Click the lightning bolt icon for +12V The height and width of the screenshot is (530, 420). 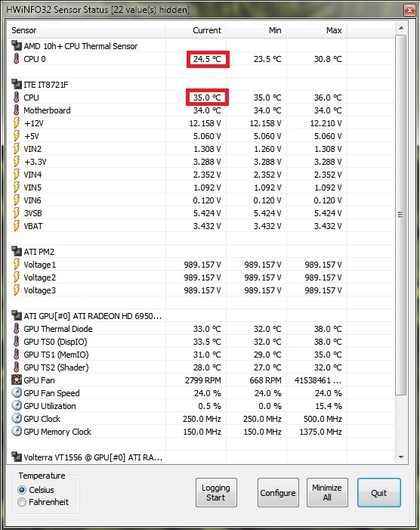[x=16, y=122]
